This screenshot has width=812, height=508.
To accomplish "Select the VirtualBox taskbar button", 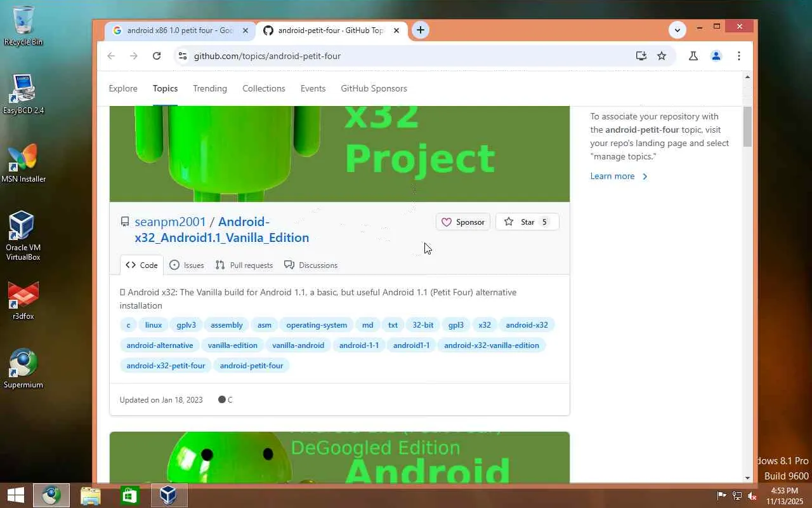I will 169,495.
